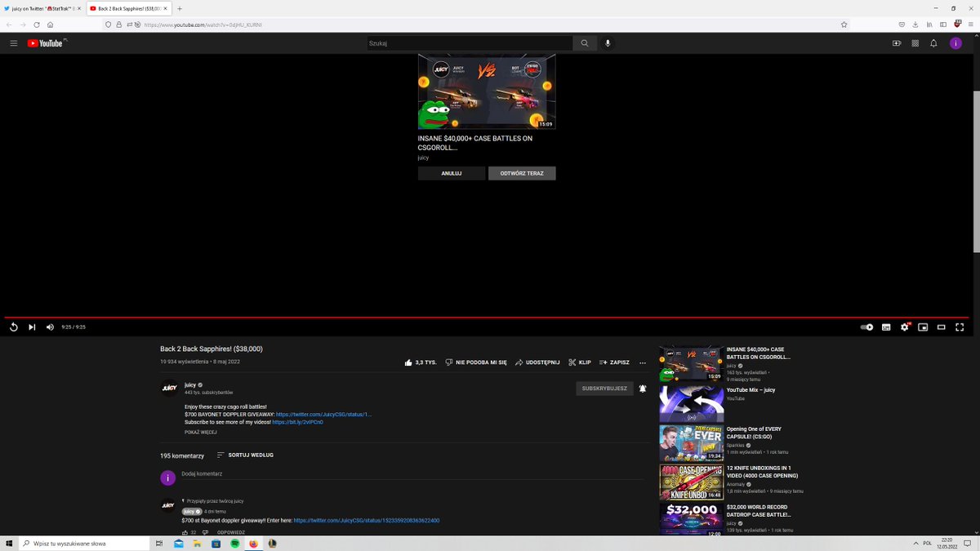Open Spotify from taskbar

[234, 543]
